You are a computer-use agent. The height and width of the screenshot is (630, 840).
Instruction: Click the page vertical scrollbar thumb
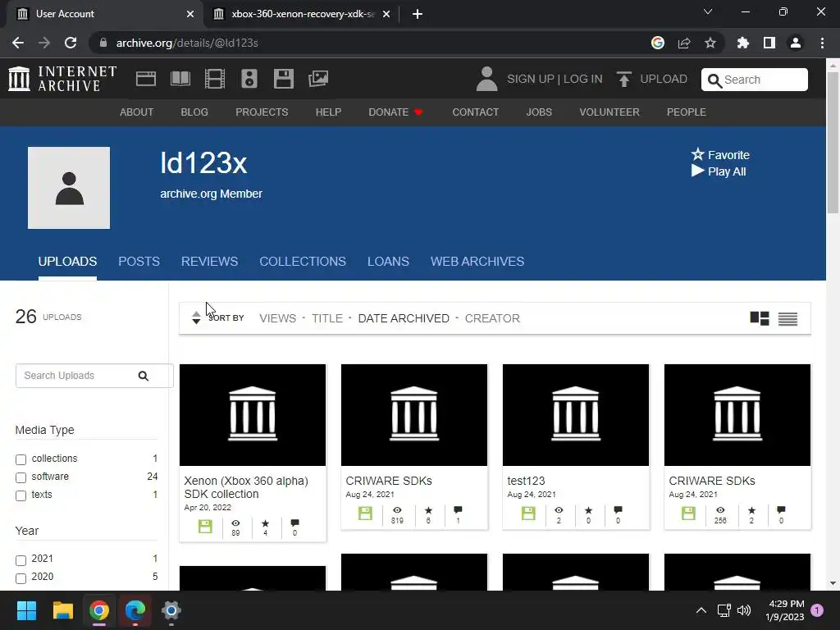tap(833, 142)
